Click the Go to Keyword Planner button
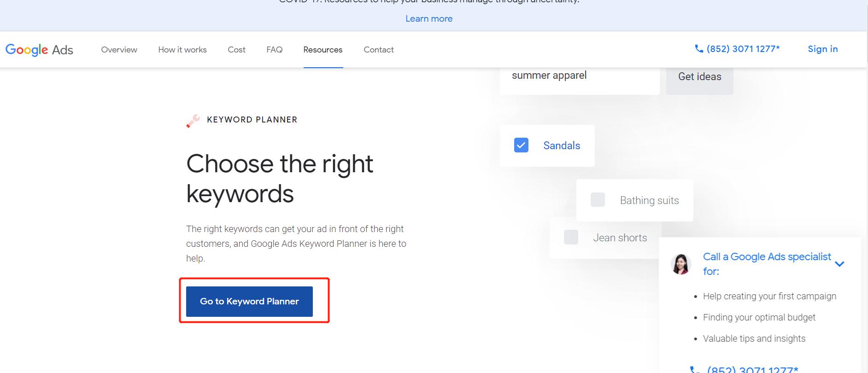 tap(249, 301)
